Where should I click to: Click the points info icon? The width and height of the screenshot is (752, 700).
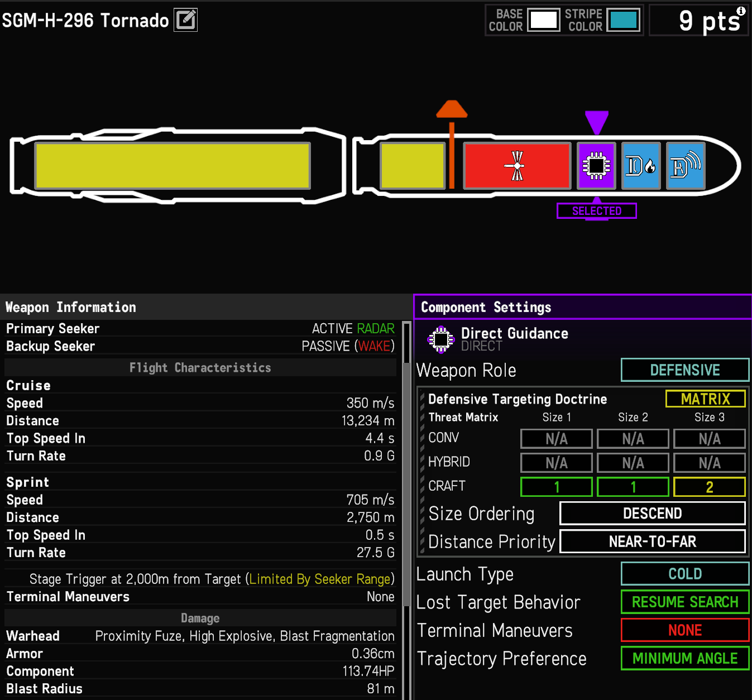[x=741, y=11]
